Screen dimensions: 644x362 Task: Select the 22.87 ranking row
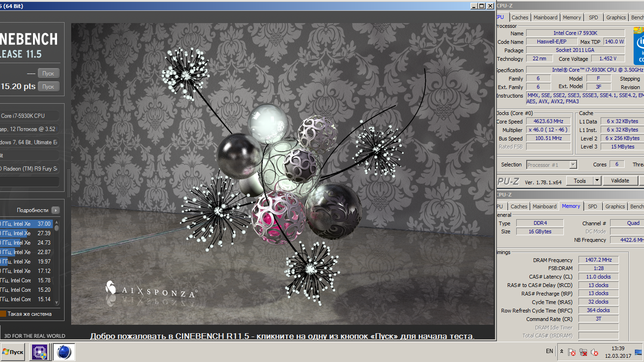coord(27,252)
